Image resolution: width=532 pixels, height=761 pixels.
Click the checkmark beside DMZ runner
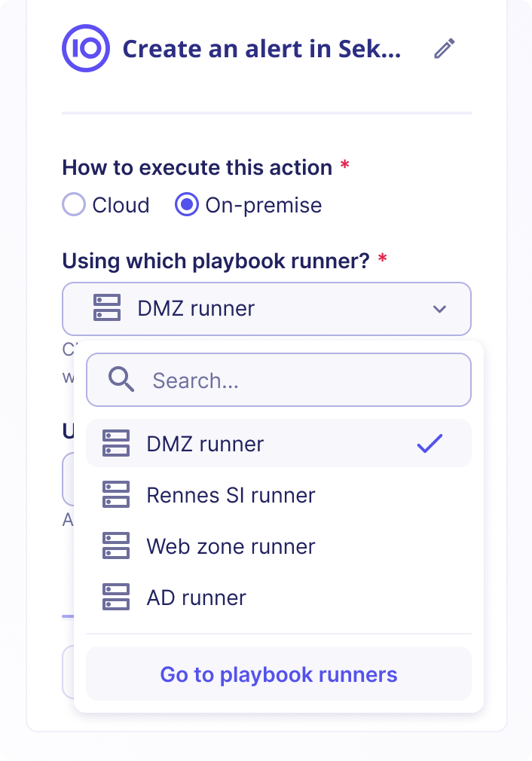(x=430, y=443)
